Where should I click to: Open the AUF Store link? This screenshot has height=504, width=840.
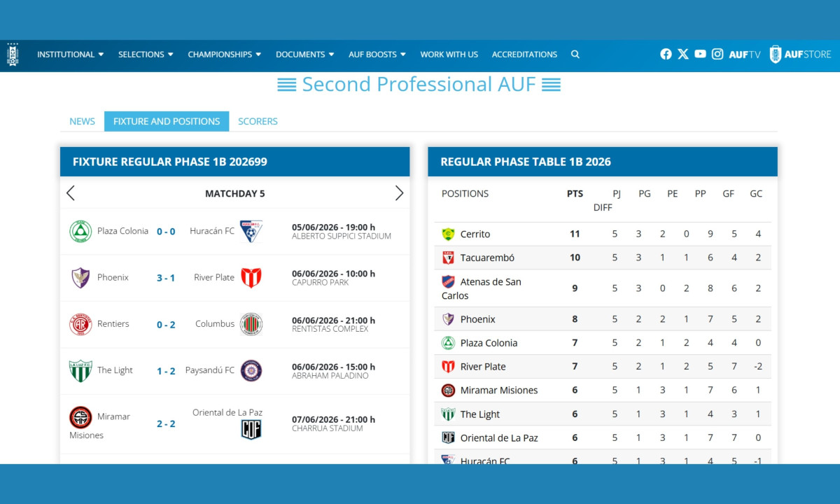pos(800,54)
